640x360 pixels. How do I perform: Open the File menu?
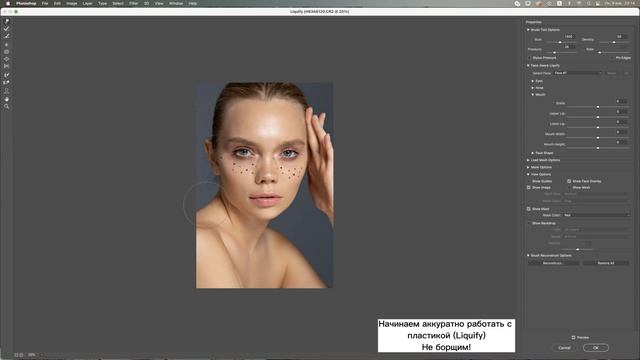point(45,3)
